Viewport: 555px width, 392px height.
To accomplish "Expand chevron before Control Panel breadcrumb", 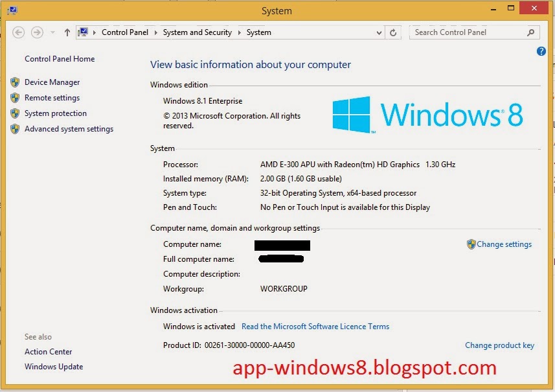I will pos(95,32).
